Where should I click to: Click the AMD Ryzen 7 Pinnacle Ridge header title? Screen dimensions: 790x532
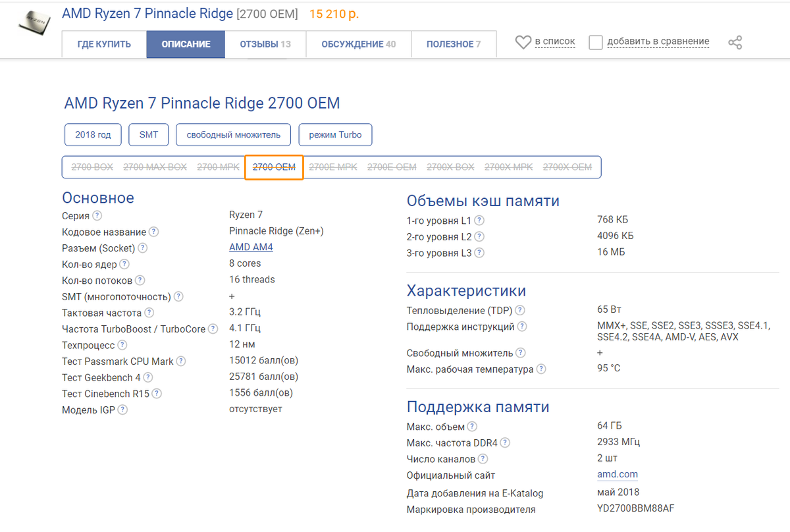pyautogui.click(x=147, y=14)
